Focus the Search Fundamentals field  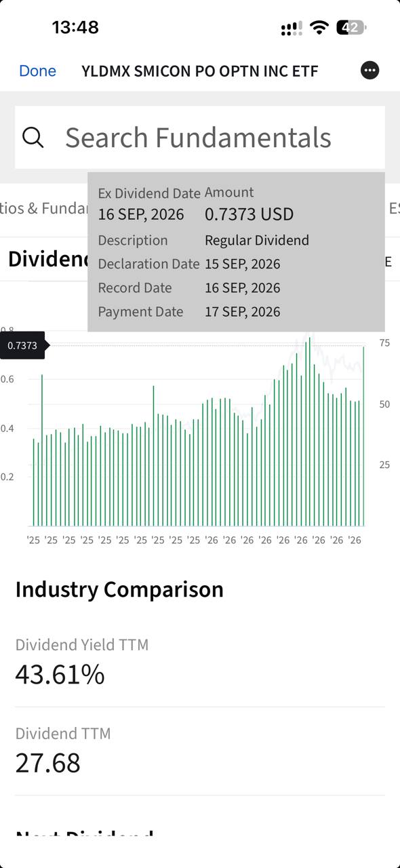200,138
